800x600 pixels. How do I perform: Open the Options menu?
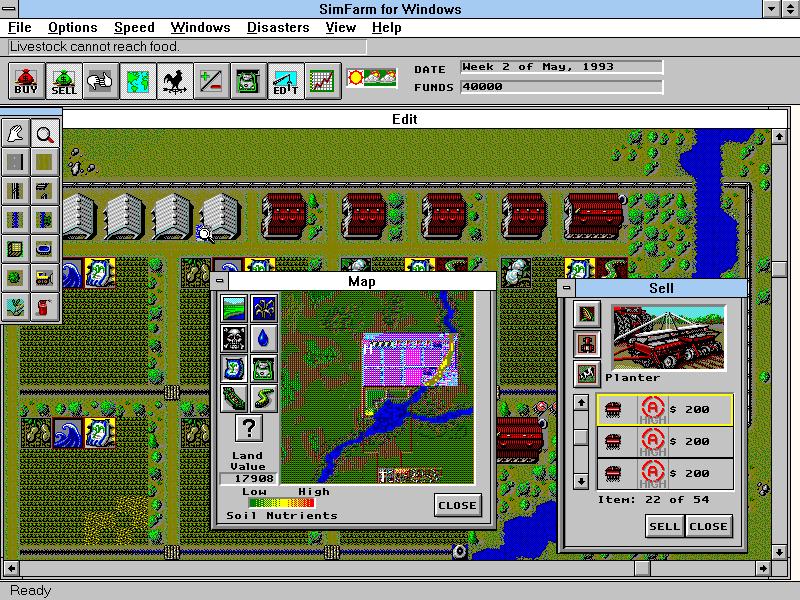click(x=72, y=28)
